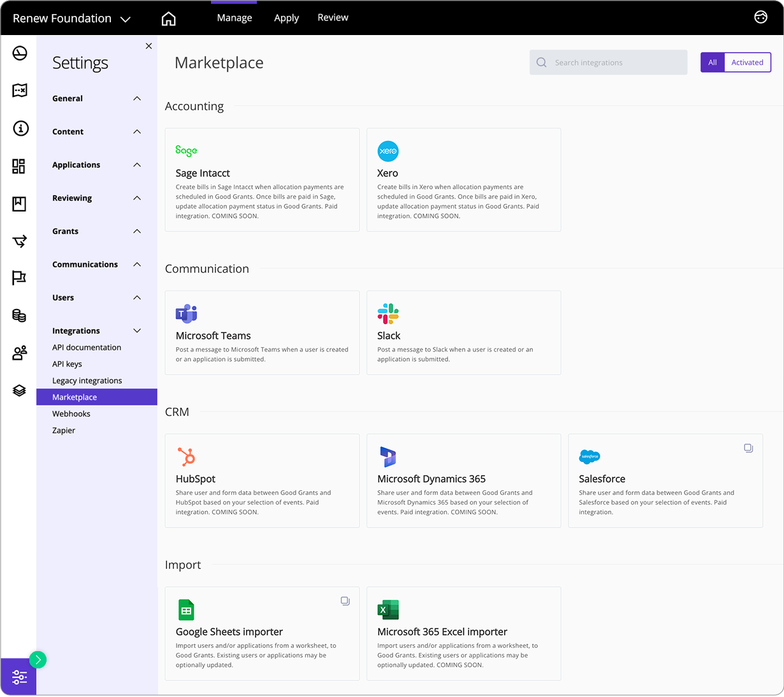
Task: Collapse the Integrations section chevron
Action: click(x=136, y=330)
